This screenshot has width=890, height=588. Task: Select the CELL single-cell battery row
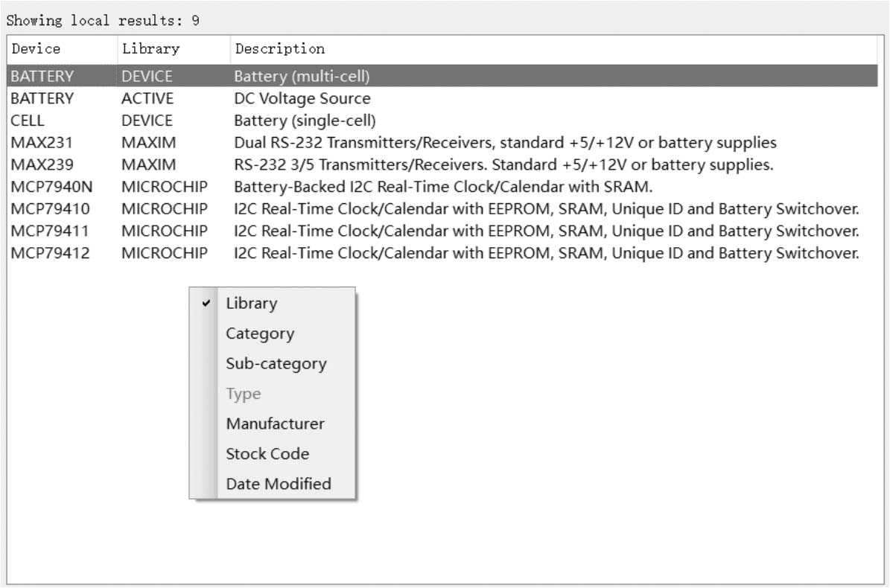28,121
